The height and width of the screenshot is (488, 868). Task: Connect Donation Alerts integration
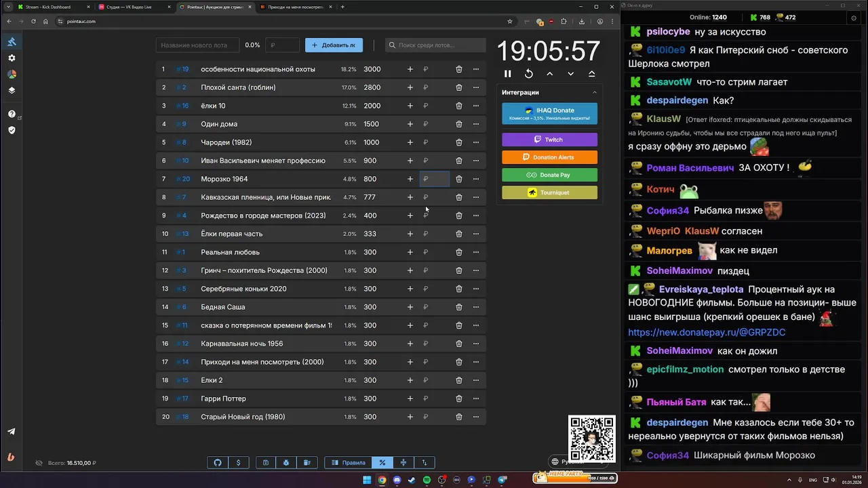(549, 157)
